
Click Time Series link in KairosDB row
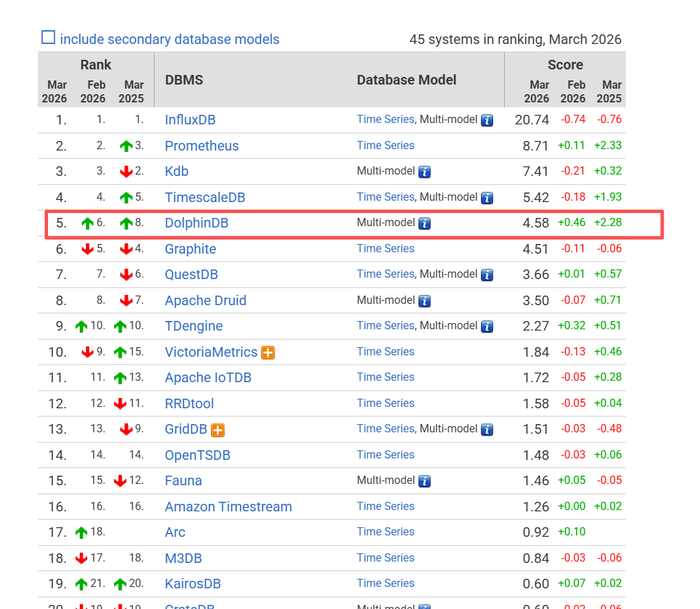coord(385,583)
